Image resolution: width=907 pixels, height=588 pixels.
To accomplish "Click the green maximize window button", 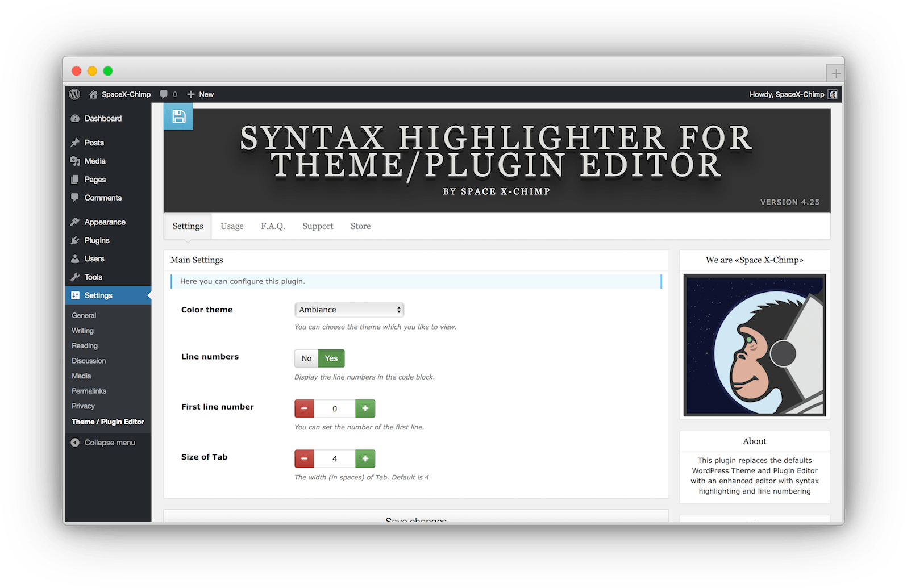I will click(x=108, y=71).
